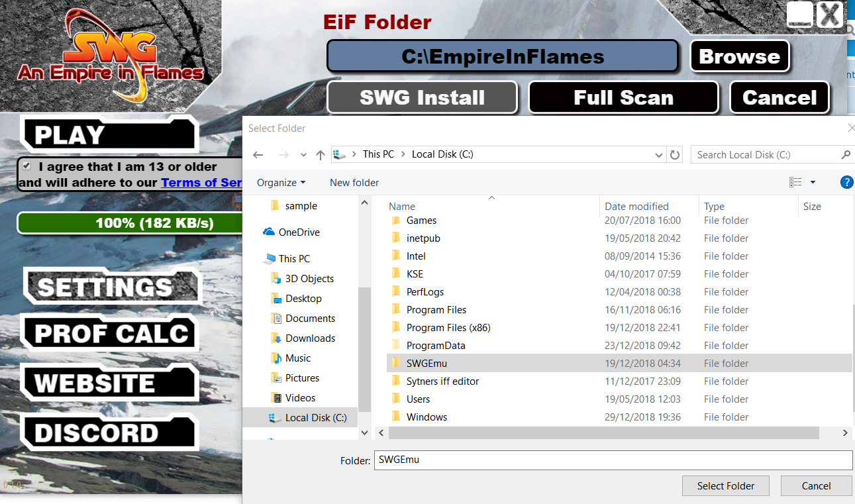Open recent locations dropdown arrow
Image resolution: width=855 pixels, height=504 pixels.
(303, 155)
